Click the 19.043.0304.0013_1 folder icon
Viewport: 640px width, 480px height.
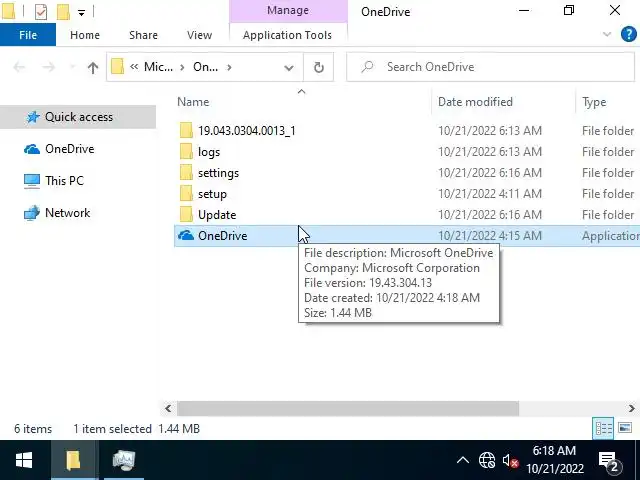[x=186, y=130]
